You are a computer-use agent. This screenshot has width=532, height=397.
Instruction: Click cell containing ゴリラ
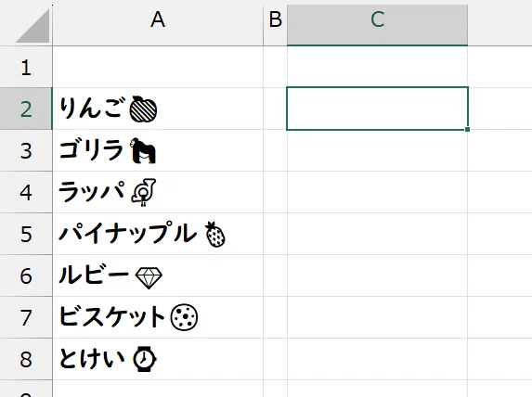click(158, 150)
